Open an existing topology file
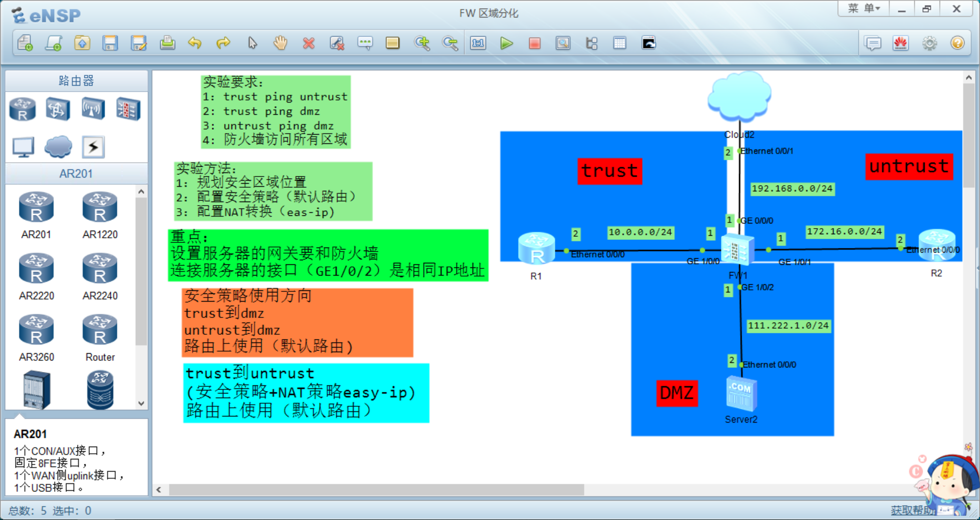The image size is (980, 520). click(82, 43)
